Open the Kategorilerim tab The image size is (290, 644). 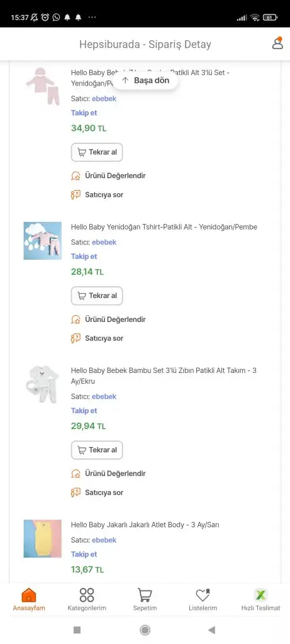(87, 599)
